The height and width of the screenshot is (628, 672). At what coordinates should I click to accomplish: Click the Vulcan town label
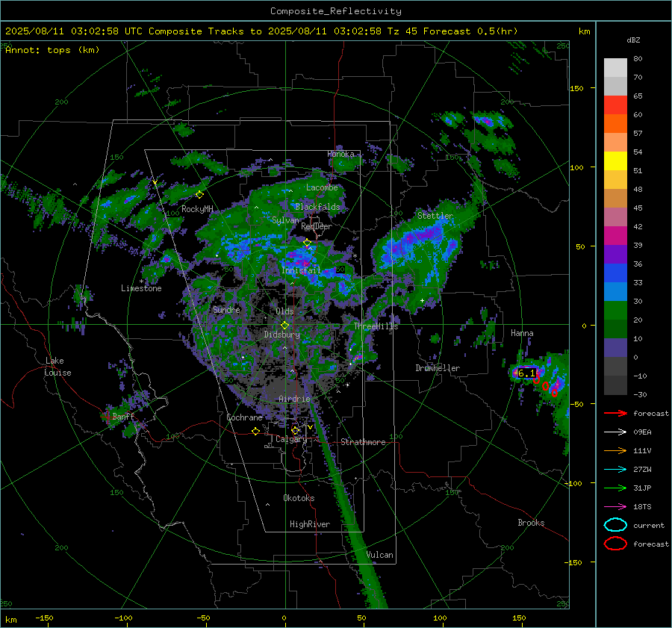tap(380, 555)
